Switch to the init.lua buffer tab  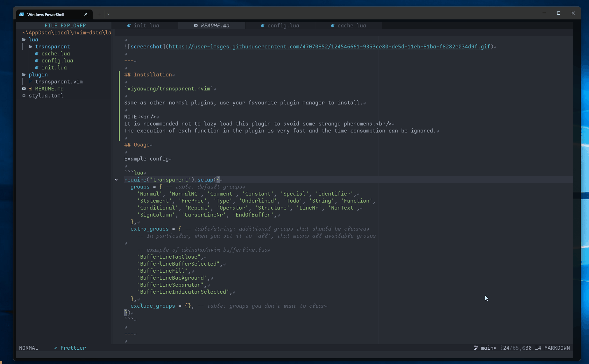coord(145,26)
